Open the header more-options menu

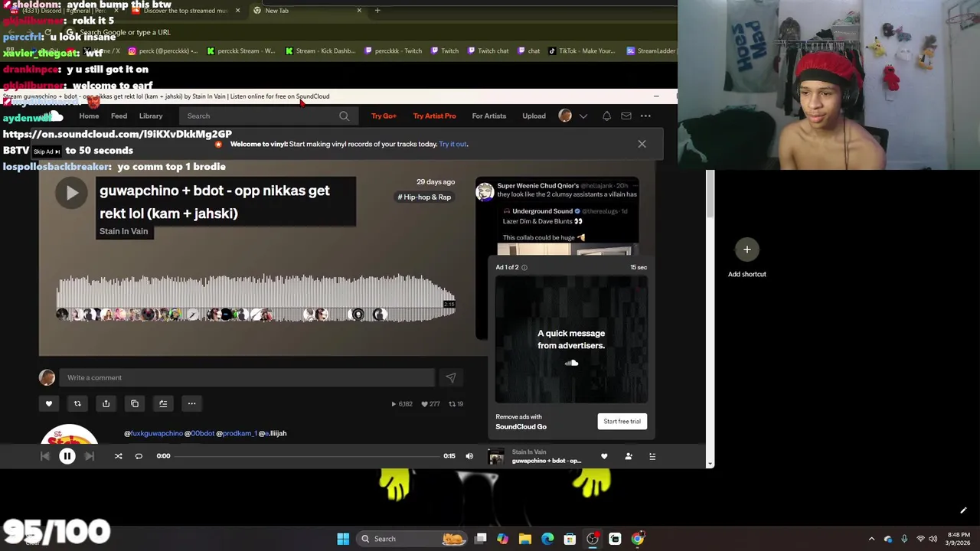[645, 116]
